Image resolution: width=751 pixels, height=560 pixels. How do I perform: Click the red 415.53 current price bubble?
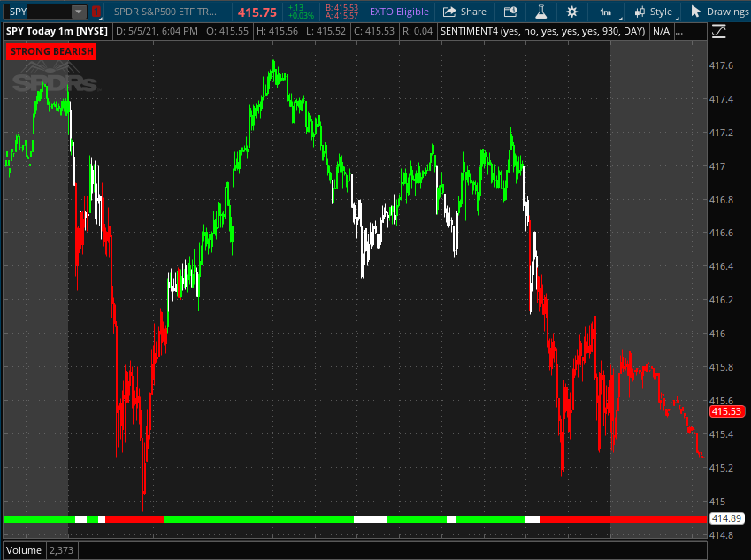point(726,411)
